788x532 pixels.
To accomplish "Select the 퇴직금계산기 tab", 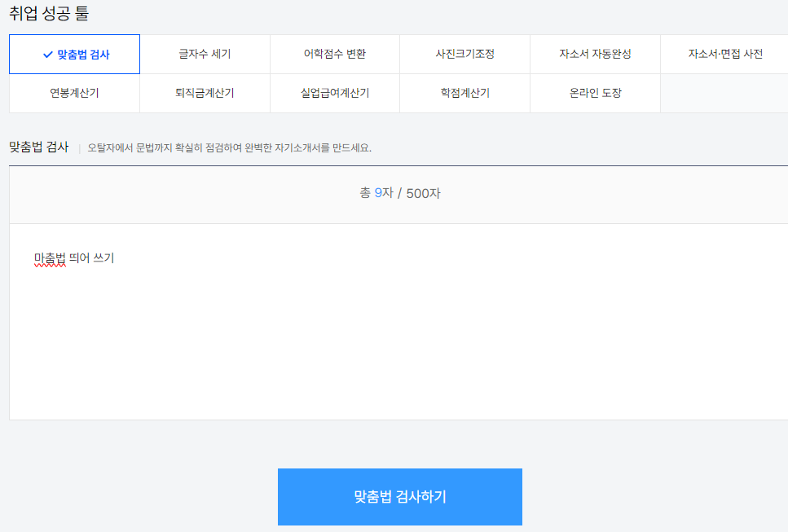I will point(205,93).
